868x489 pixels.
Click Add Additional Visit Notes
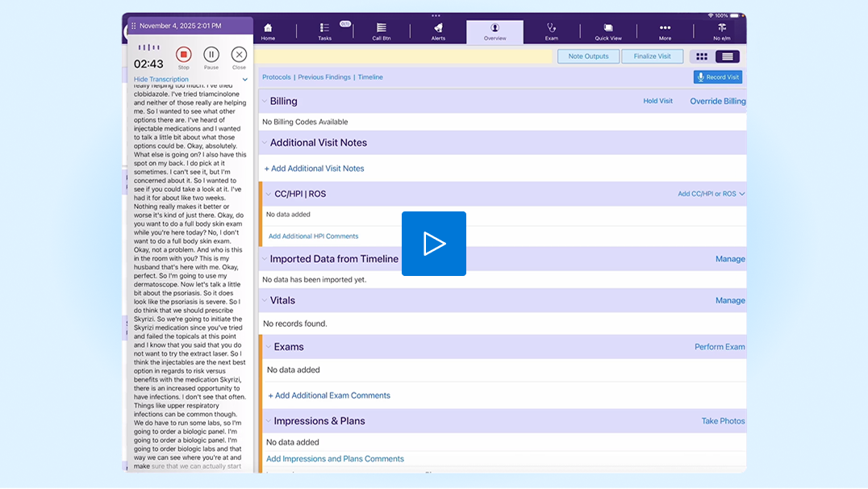pos(314,169)
